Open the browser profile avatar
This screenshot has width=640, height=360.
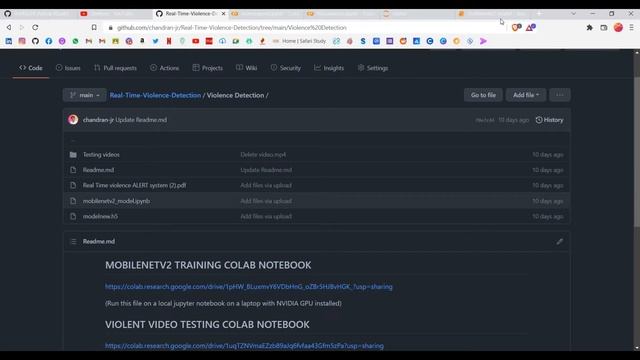[618, 27]
